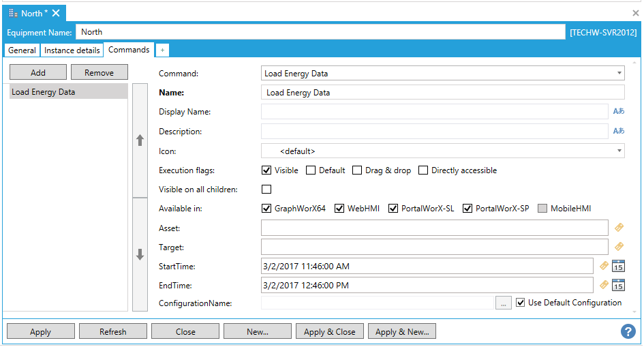Expand the Command dropdown list
Viewport: 644px width, 347px height.
(619, 74)
